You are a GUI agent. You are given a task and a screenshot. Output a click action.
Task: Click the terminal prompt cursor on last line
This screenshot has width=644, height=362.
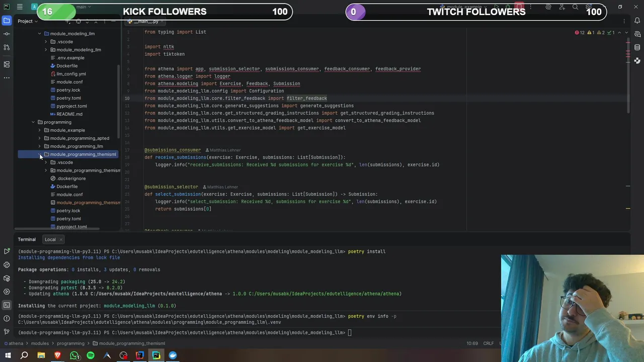pos(350,332)
